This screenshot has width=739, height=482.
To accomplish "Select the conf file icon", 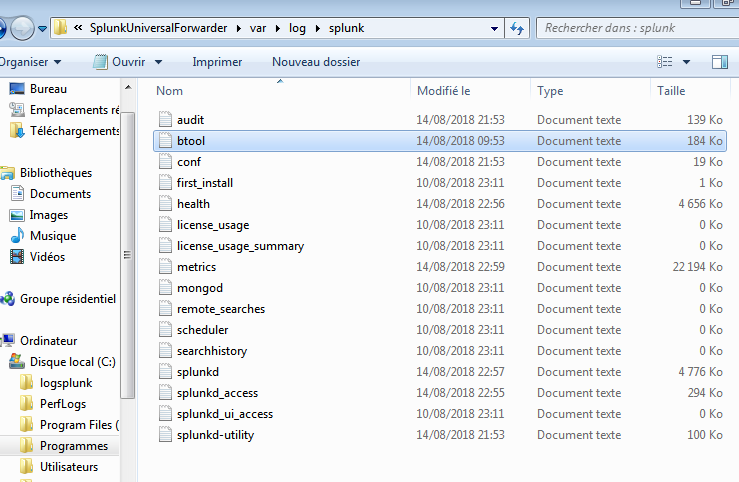I will point(165,162).
